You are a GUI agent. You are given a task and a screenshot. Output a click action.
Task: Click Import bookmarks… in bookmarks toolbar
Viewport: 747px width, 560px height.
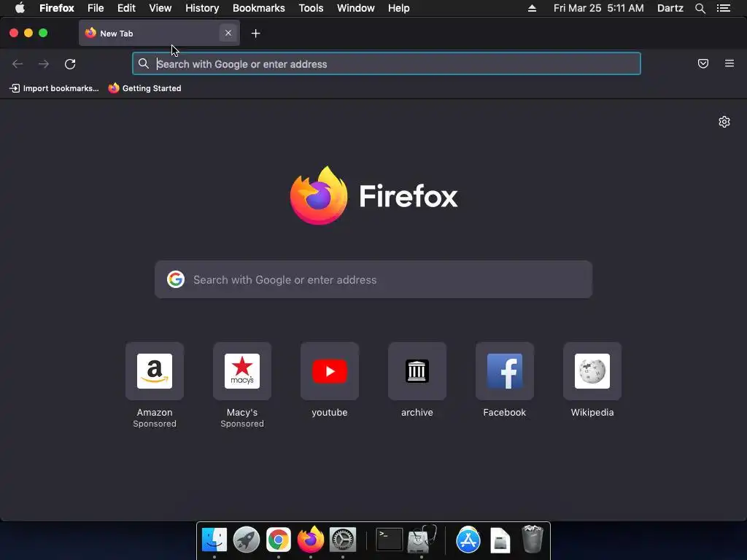click(x=54, y=88)
